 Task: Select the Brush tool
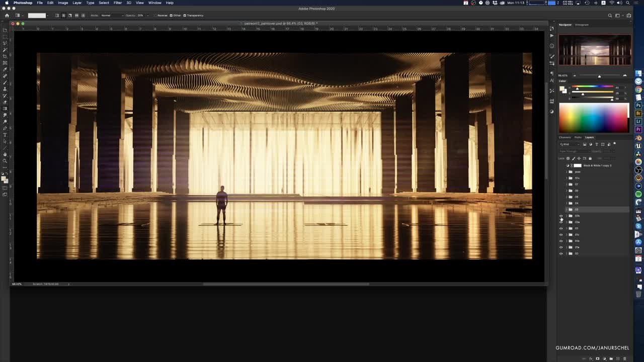5,82
